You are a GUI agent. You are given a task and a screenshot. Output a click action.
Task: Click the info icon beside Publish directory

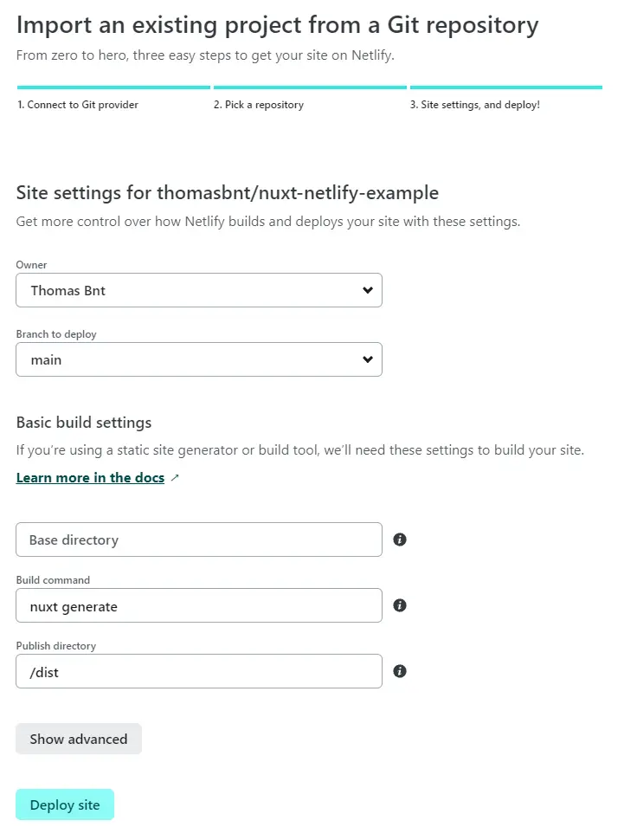[400, 671]
